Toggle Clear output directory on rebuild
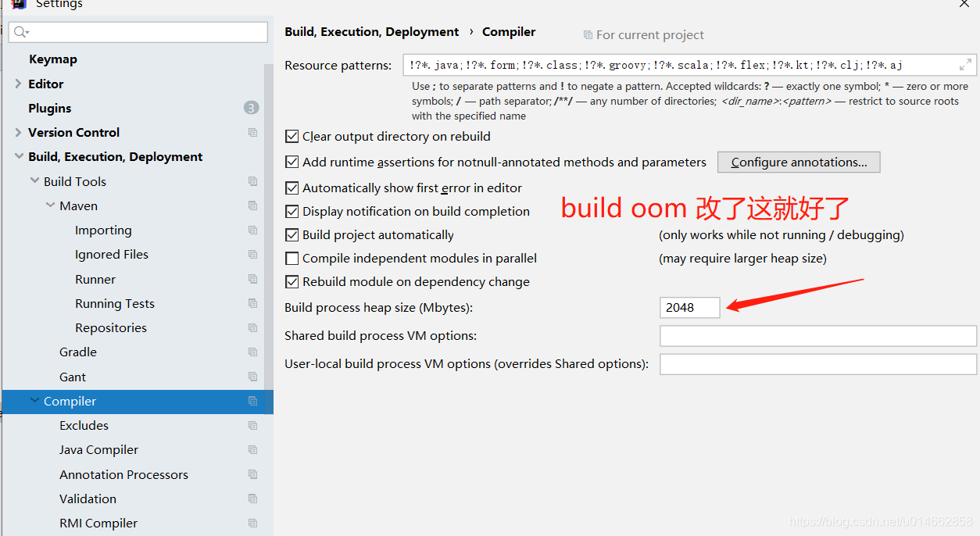This screenshot has width=980, height=536. tap(291, 137)
